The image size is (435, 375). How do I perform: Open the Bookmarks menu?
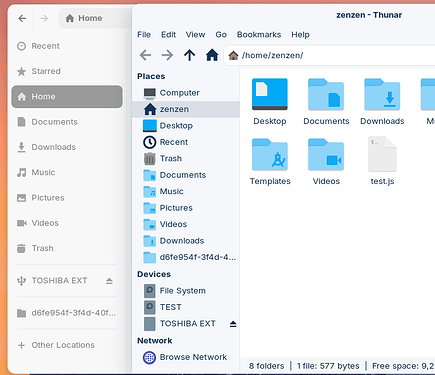point(259,35)
